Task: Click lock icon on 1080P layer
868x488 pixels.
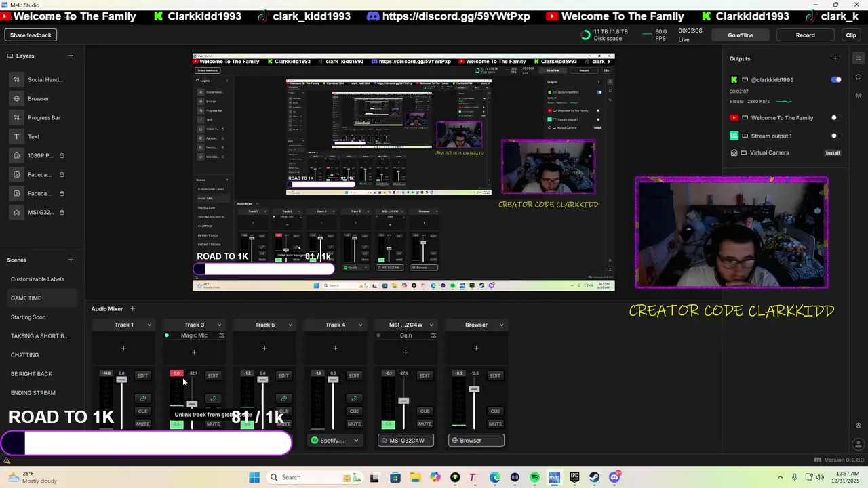Action: click(62, 156)
